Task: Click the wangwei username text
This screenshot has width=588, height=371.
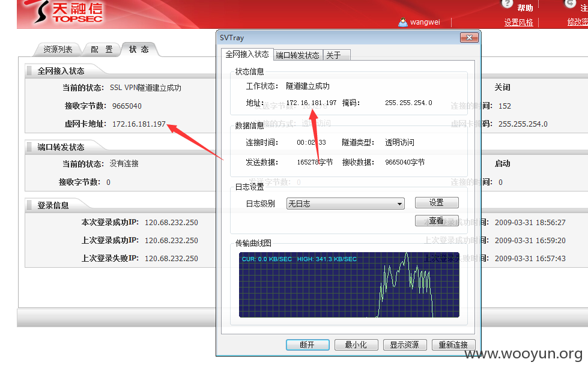Action: tap(425, 22)
